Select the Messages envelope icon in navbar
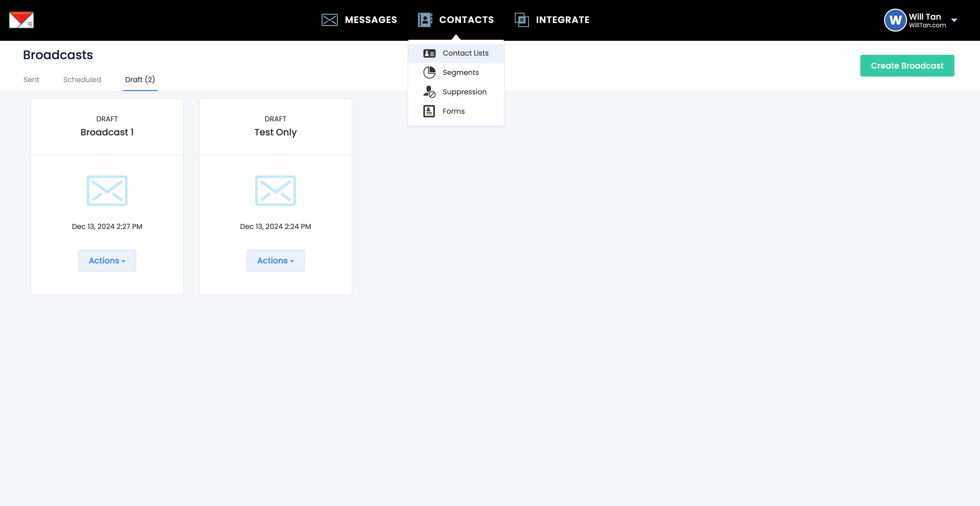Screen dimensions: 980x506 pyautogui.click(x=329, y=19)
